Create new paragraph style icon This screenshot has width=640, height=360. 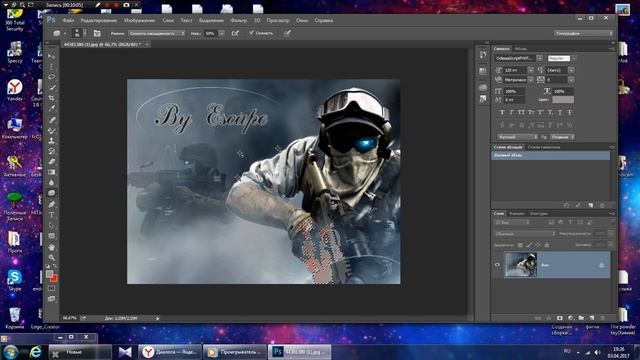(x=591, y=205)
